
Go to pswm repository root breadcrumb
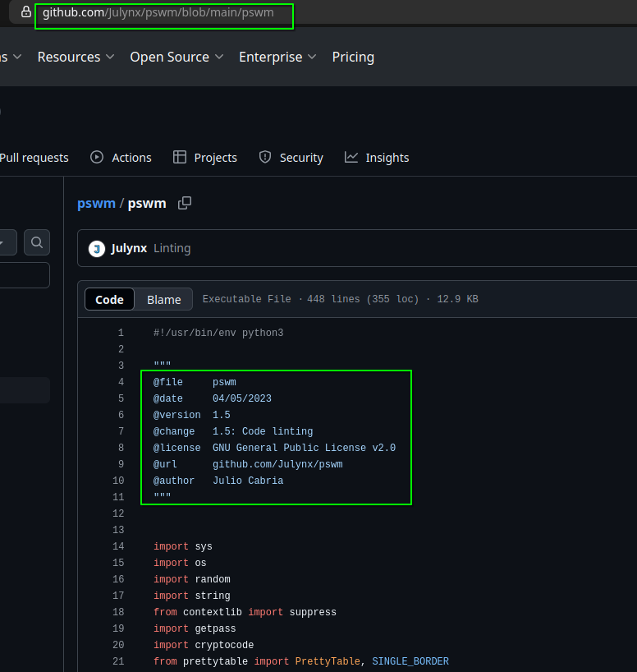click(x=96, y=203)
